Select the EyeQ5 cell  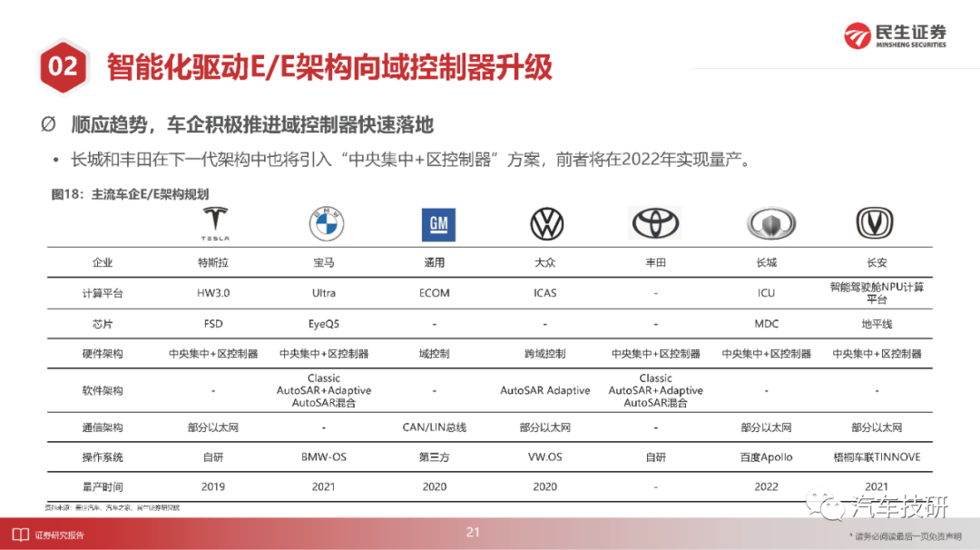pos(324,324)
